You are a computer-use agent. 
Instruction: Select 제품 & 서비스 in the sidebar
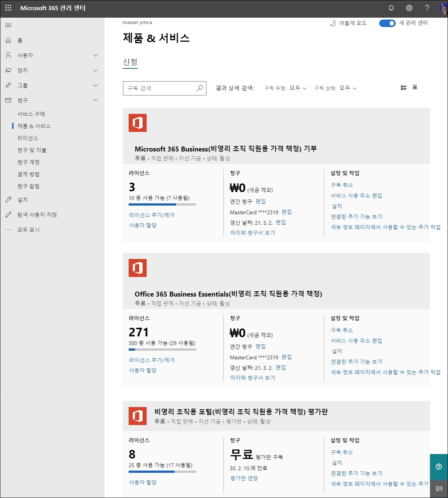[34, 126]
